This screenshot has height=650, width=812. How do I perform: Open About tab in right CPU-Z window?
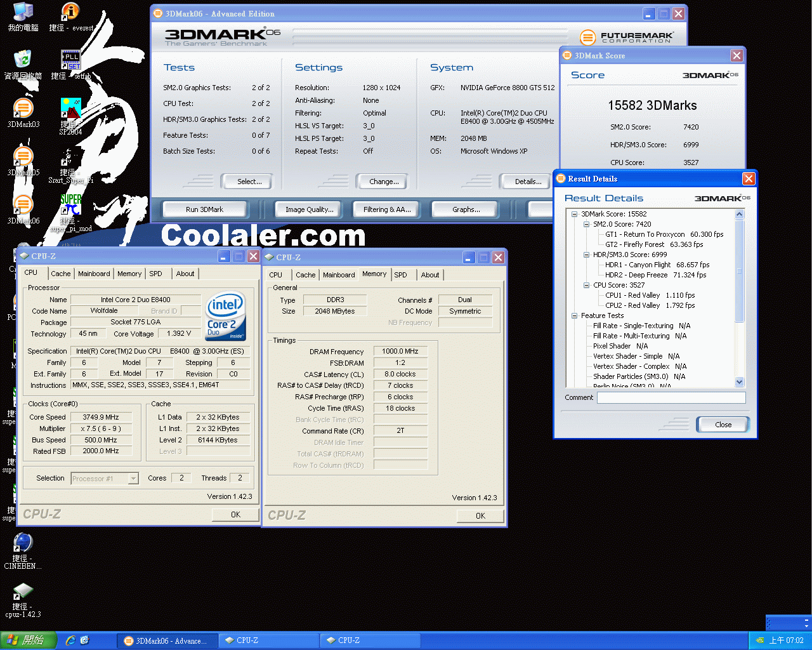pos(430,275)
